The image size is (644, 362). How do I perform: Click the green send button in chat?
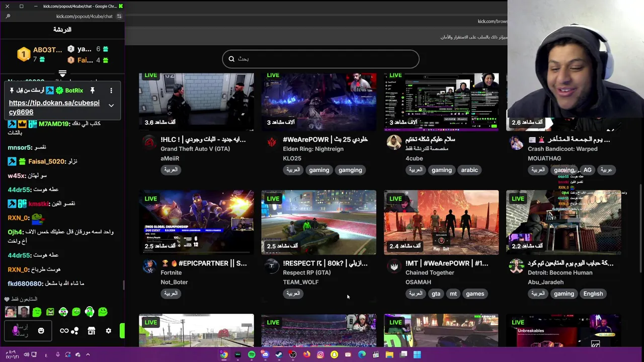pos(122,331)
